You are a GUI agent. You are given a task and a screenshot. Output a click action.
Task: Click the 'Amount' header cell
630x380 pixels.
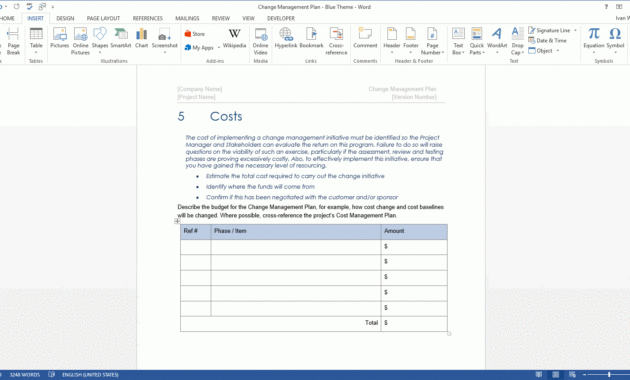tap(414, 232)
